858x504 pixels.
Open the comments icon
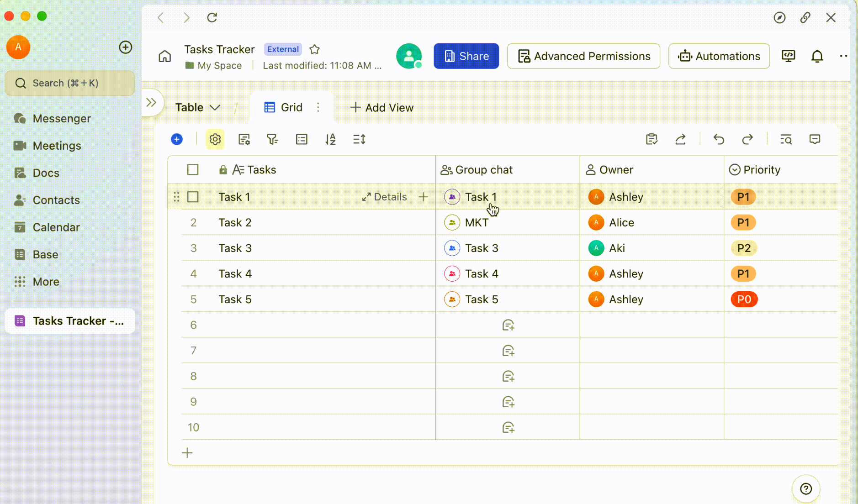[816, 139]
